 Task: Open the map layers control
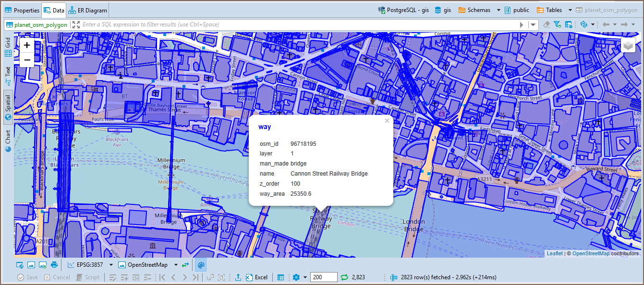[x=628, y=45]
